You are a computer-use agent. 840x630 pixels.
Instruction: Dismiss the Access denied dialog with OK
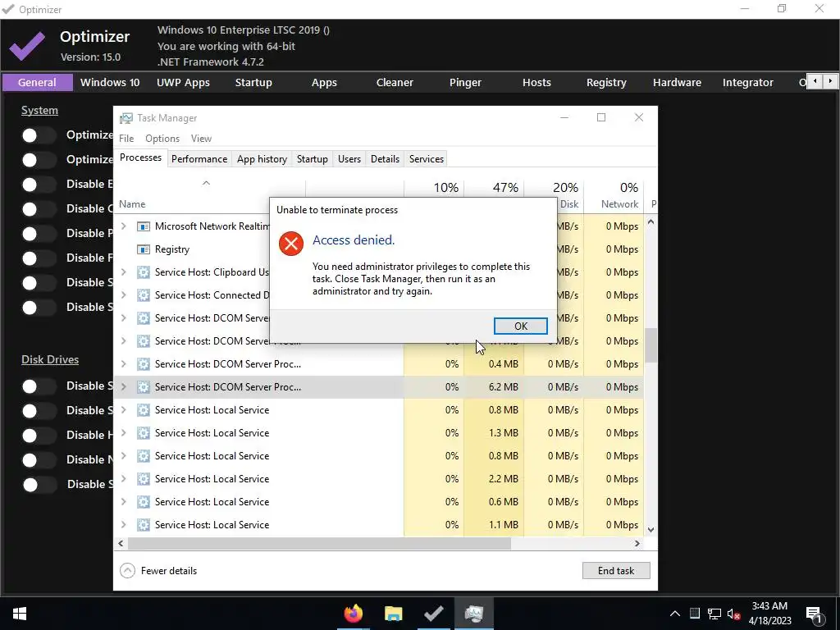[x=521, y=326]
